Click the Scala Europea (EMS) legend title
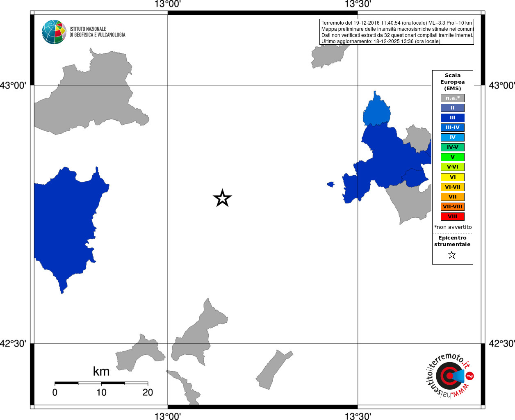 (x=453, y=82)
